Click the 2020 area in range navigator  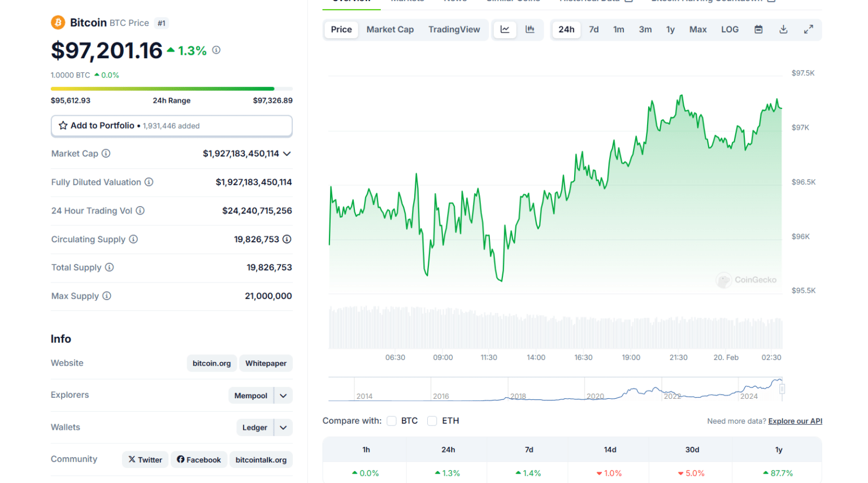[596, 395]
